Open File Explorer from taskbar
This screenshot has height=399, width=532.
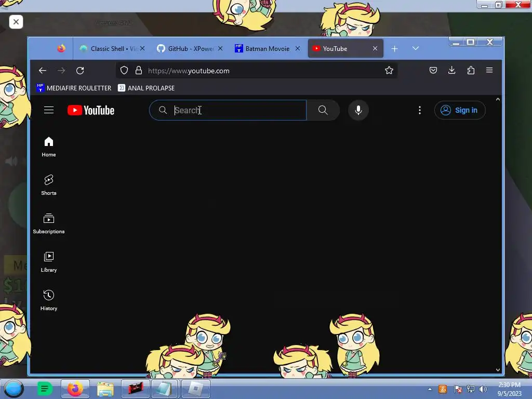(105, 389)
